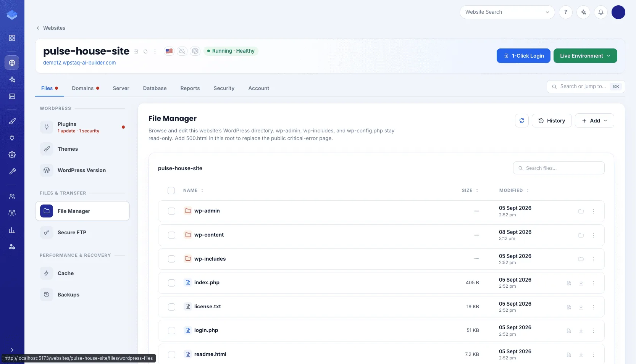Open the settings gear icon in sidebar

coord(12,155)
